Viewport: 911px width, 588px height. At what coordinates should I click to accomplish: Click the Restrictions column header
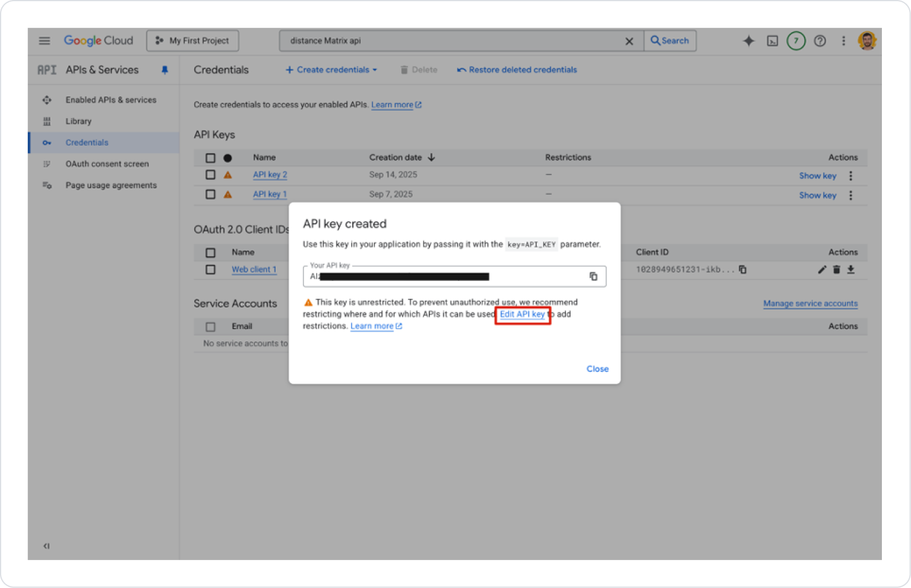click(x=568, y=157)
